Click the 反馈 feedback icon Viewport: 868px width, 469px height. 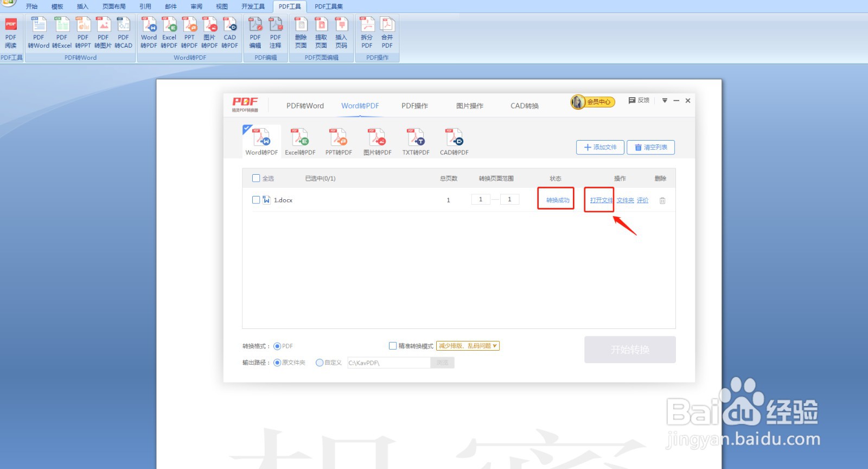tap(639, 100)
